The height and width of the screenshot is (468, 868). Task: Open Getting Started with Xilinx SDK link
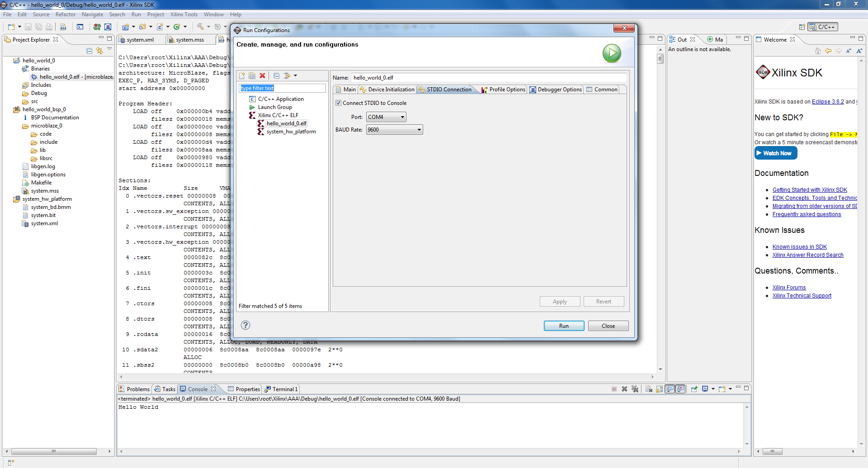[x=810, y=190]
